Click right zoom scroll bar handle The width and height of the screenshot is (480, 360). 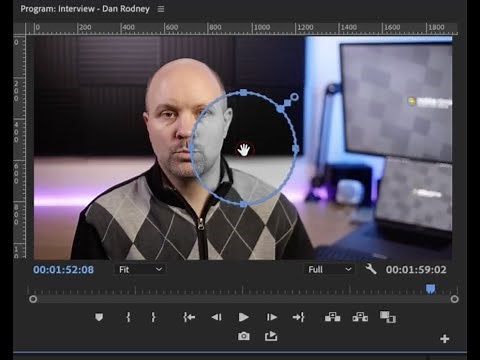454,299
